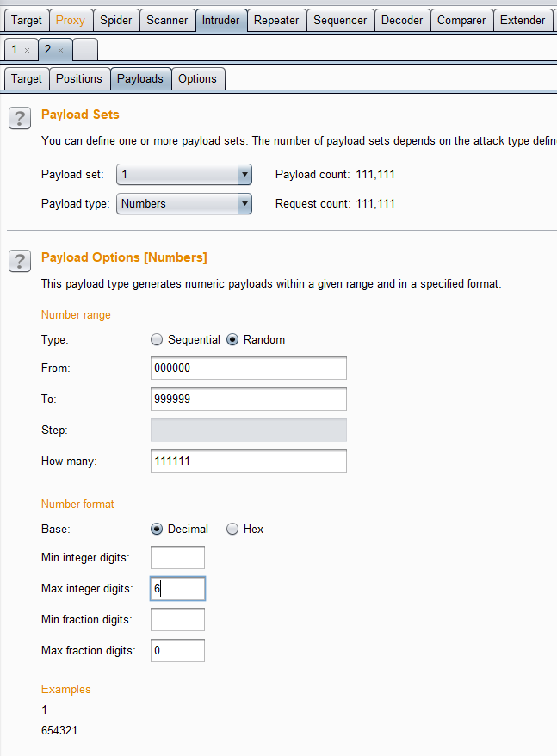
Task: Switch to the Decoder tab
Action: tap(402, 21)
